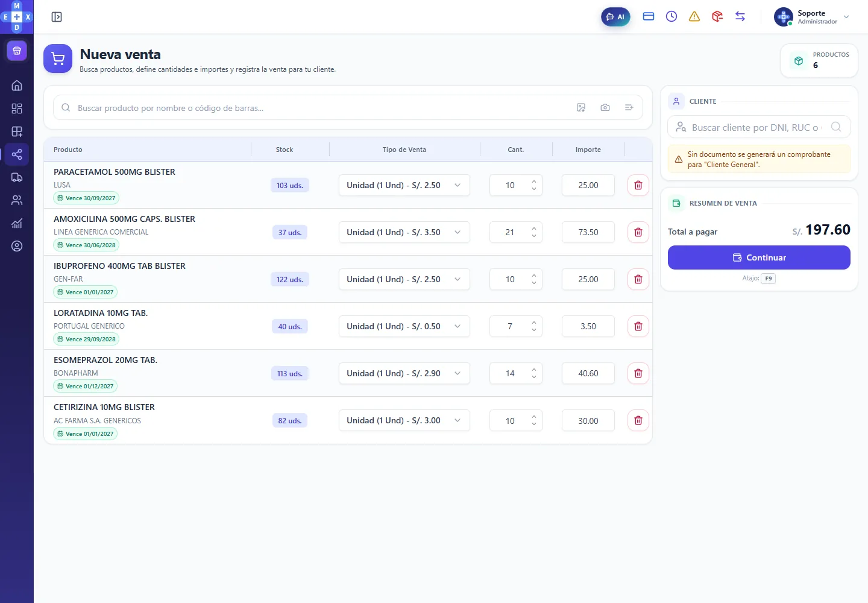Open the profile account icon in sidebar
The height and width of the screenshot is (603, 868).
click(x=17, y=246)
